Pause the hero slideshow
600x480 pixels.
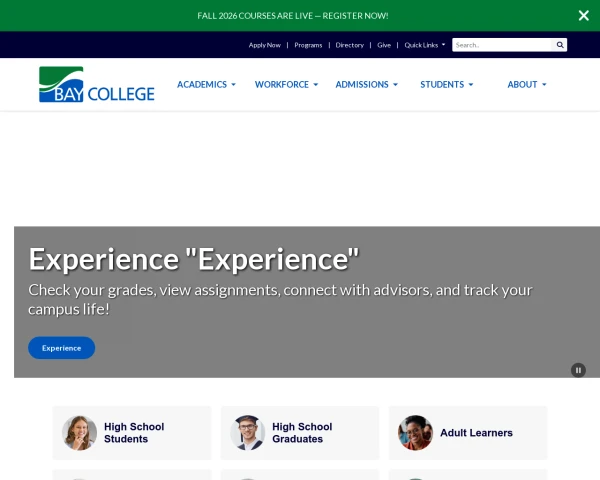[x=578, y=370]
